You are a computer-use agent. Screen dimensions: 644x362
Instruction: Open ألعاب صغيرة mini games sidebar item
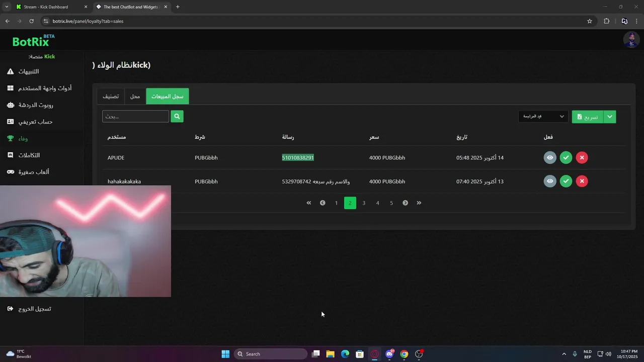coord(28,172)
